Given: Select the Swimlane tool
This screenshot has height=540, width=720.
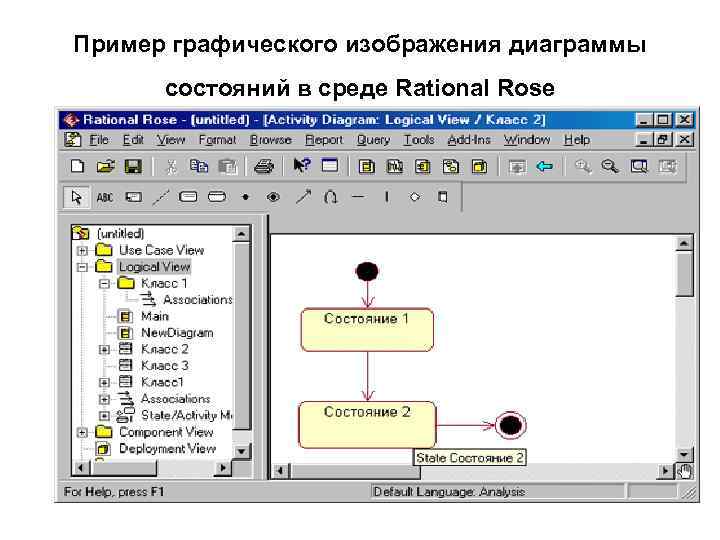Looking at the screenshot, I should (442, 197).
